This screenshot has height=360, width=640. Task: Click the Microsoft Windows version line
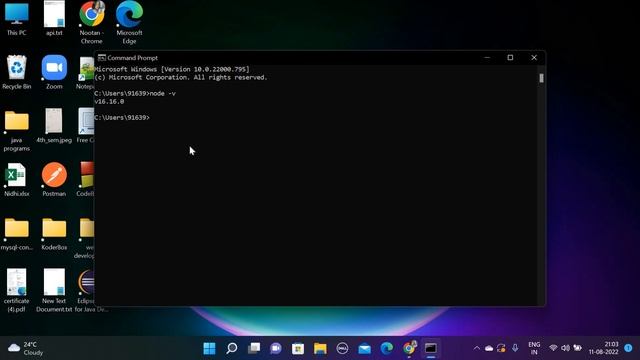(172, 69)
